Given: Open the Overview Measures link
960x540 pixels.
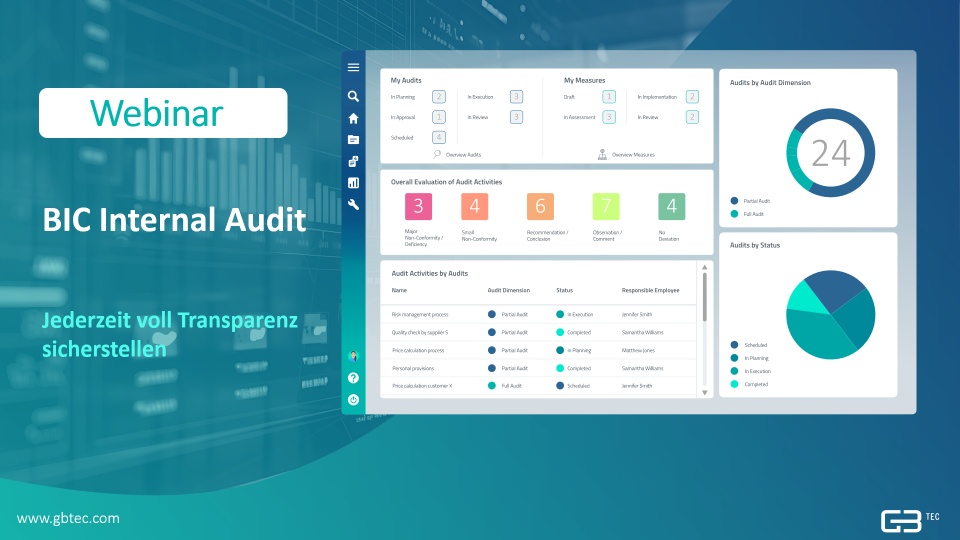Looking at the screenshot, I should (634, 155).
